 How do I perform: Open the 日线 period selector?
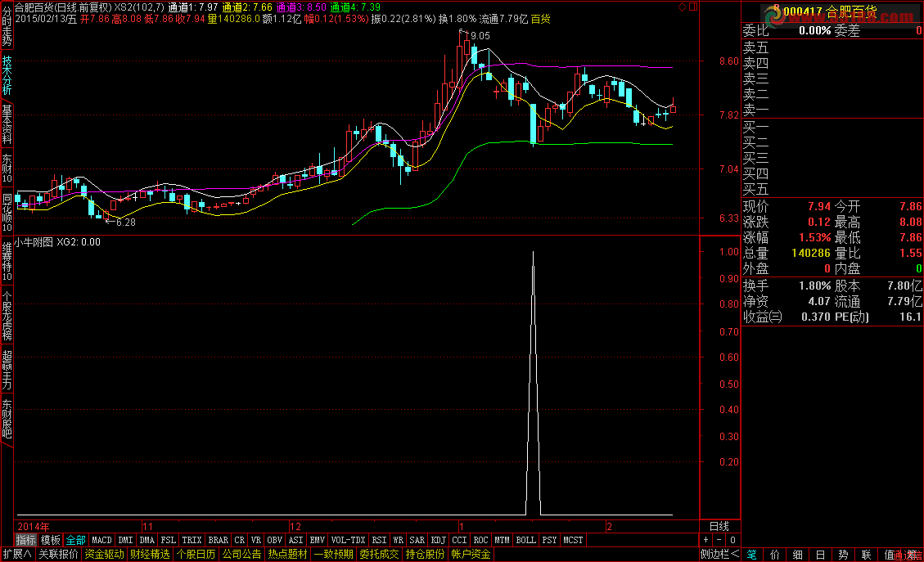tap(719, 526)
